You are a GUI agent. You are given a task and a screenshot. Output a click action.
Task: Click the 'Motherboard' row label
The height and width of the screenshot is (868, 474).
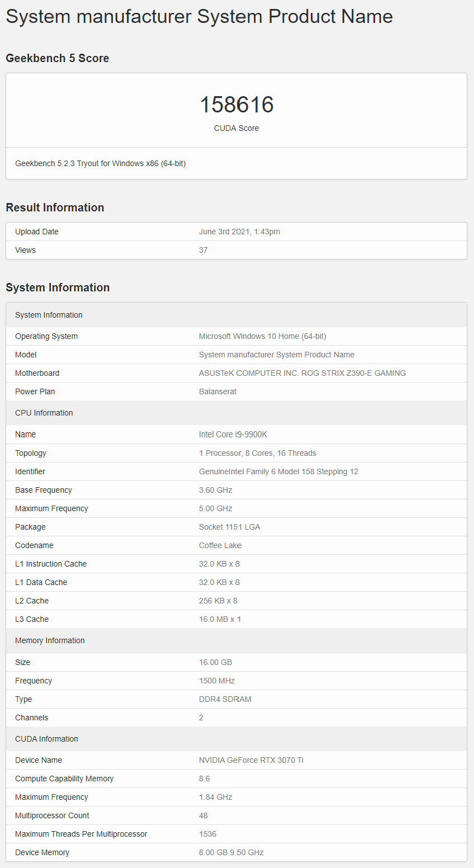[x=37, y=373]
